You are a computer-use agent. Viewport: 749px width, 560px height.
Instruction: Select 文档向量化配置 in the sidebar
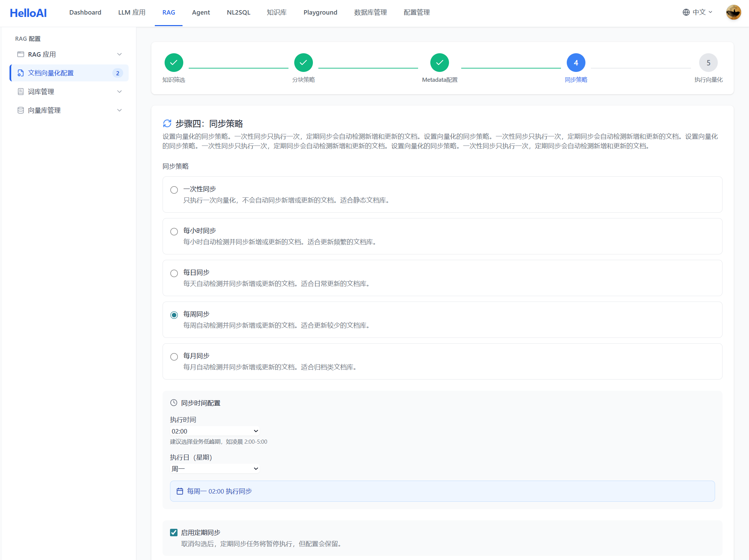click(51, 73)
